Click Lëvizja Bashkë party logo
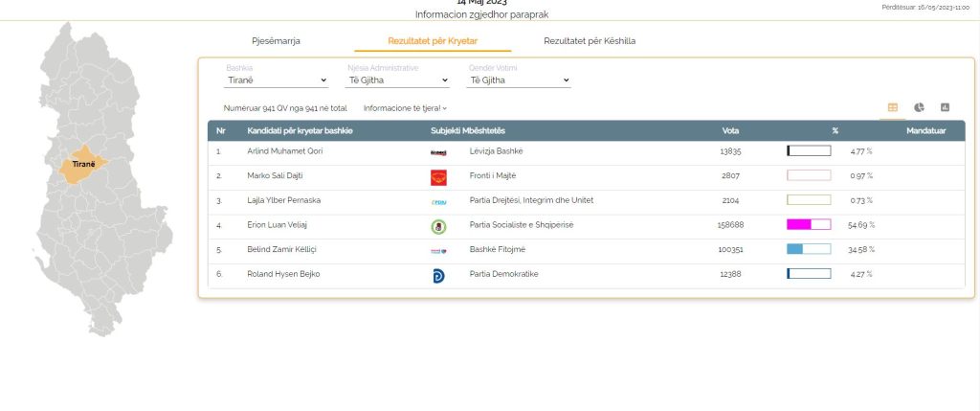 coord(438,152)
